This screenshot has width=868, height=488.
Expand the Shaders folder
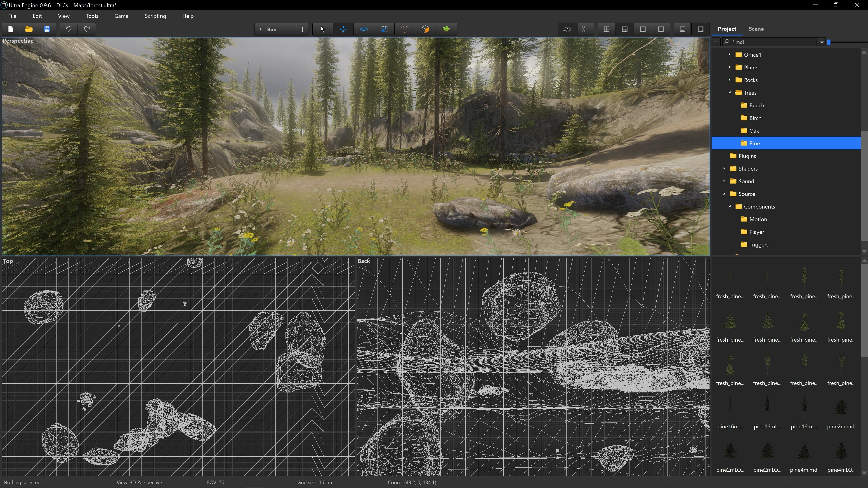pyautogui.click(x=724, y=168)
